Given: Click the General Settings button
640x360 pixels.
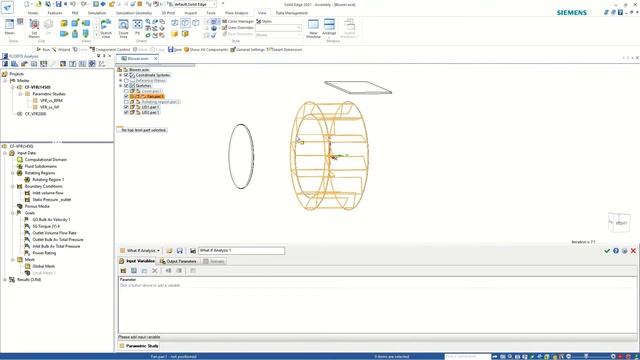Looking at the screenshot, I should click(x=247, y=49).
